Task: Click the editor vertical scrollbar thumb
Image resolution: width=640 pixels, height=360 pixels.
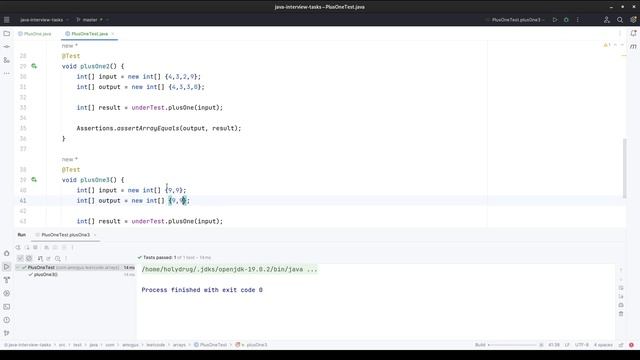Action: click(x=624, y=168)
